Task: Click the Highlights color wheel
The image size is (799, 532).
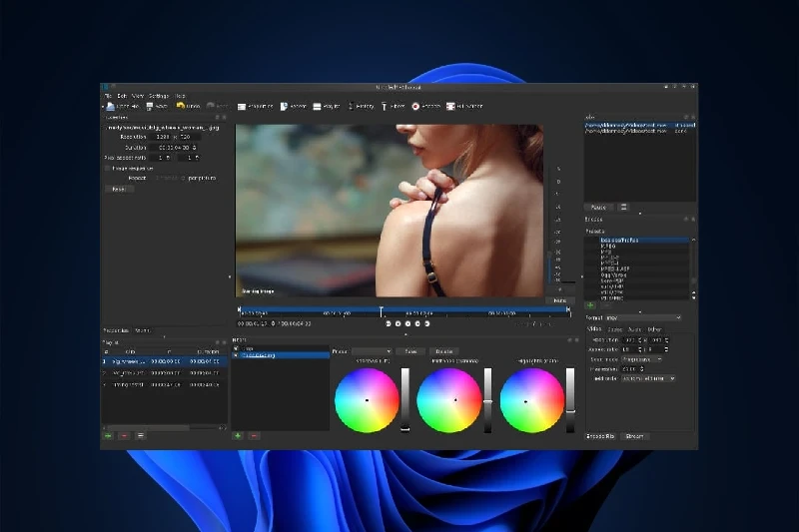Action: pos(532,400)
